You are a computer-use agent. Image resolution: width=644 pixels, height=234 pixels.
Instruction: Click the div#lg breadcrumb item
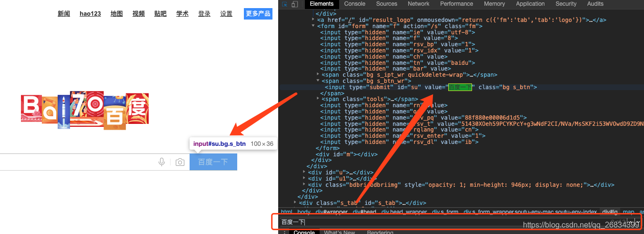click(610, 212)
